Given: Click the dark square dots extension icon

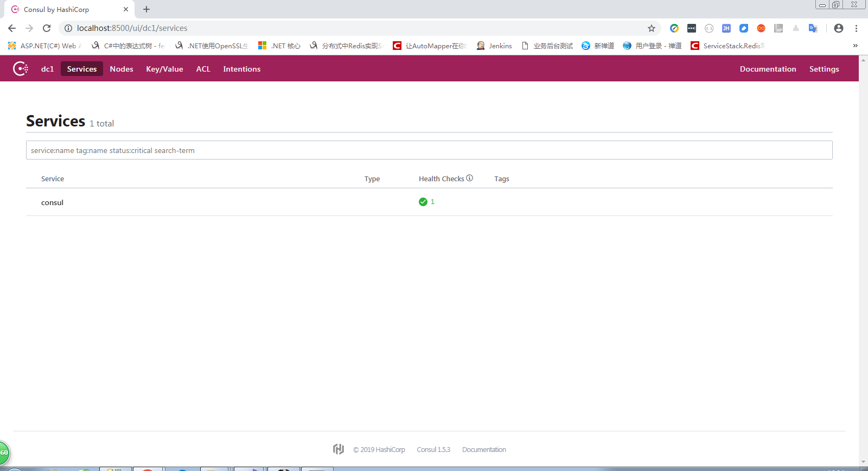Looking at the screenshot, I should tap(692, 28).
